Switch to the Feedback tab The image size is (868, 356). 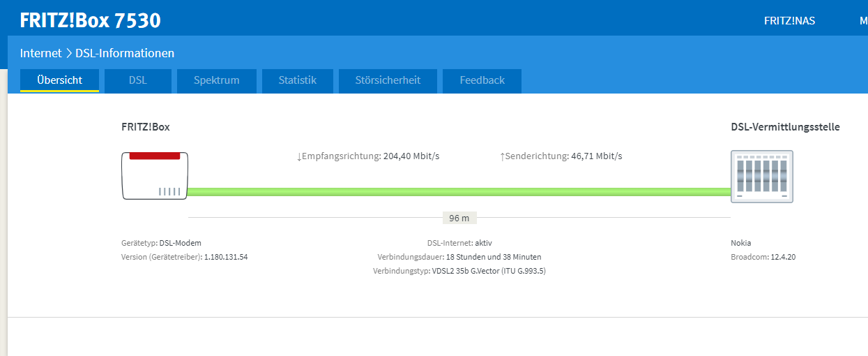(482, 80)
